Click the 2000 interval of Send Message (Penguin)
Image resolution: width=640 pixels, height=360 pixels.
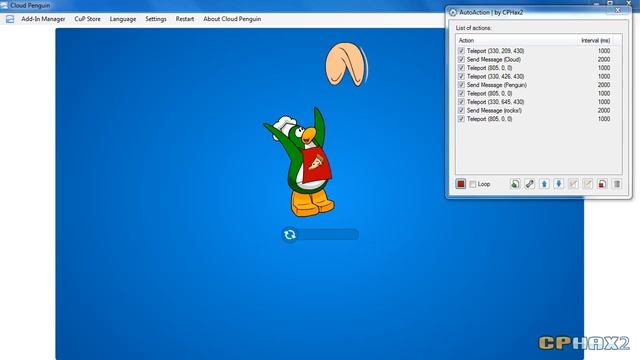[604, 85]
